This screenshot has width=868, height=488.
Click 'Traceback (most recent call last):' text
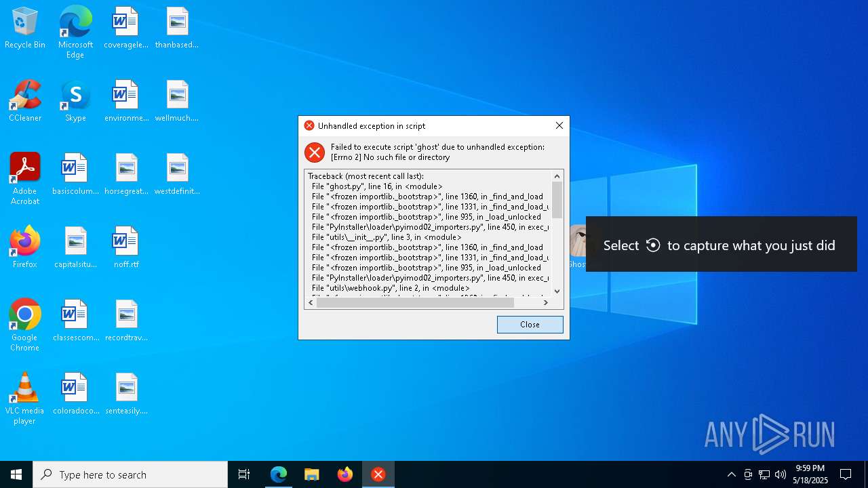coord(366,176)
